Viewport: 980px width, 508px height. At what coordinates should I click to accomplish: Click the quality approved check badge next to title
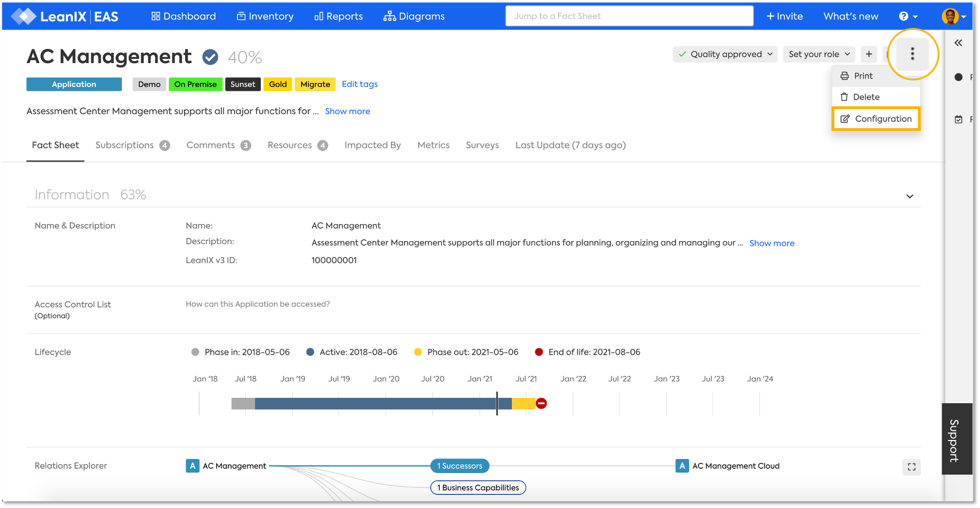click(x=210, y=57)
